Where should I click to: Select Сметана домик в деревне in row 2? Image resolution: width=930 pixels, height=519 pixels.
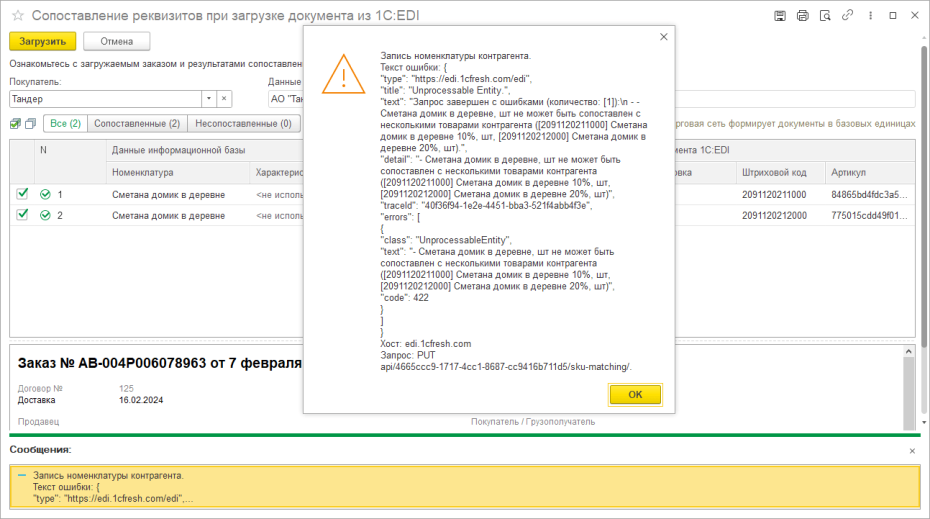(x=168, y=216)
